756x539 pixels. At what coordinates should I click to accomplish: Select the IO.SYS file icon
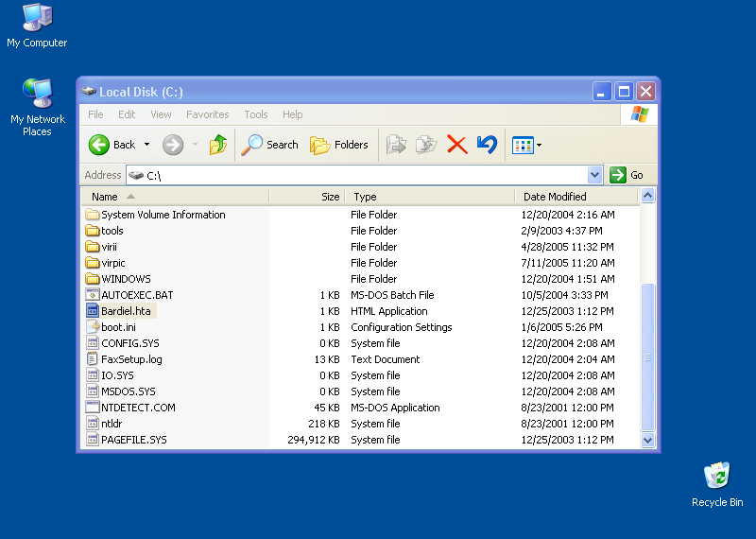click(x=92, y=375)
